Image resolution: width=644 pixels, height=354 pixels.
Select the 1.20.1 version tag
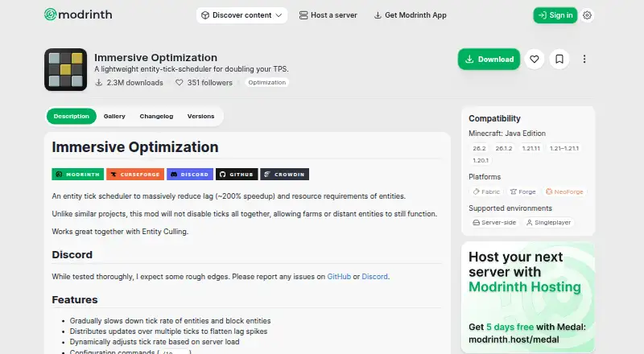(481, 161)
